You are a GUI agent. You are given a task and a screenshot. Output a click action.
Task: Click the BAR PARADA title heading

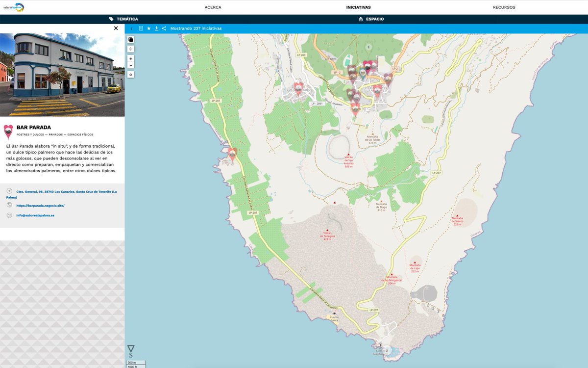point(33,128)
